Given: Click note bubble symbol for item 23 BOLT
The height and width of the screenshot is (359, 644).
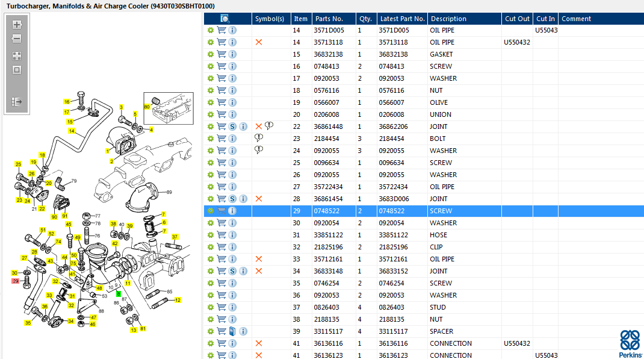Looking at the screenshot, I should [x=259, y=139].
